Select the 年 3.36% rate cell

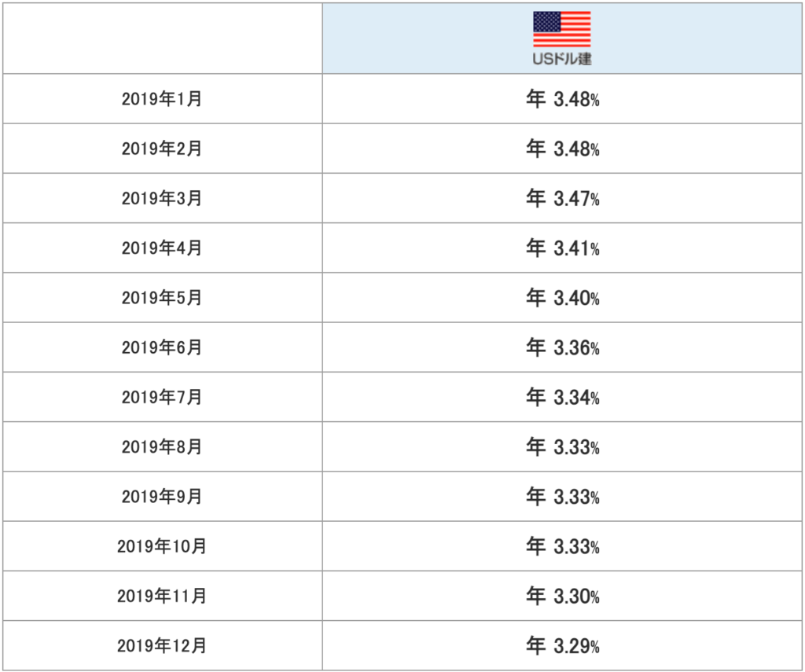pyautogui.click(x=563, y=347)
